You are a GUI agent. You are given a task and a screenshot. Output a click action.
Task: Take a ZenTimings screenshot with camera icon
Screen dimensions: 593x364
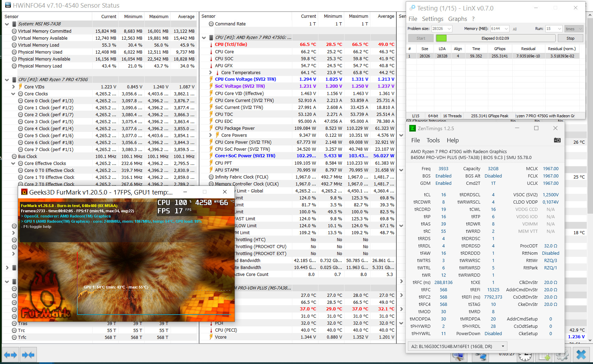coord(557,140)
